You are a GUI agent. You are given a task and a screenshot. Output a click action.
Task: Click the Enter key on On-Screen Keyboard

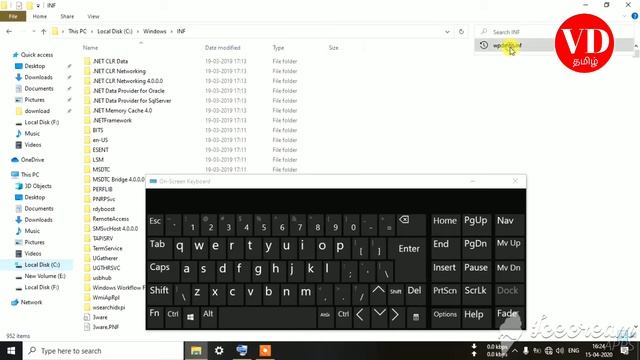coord(409,249)
